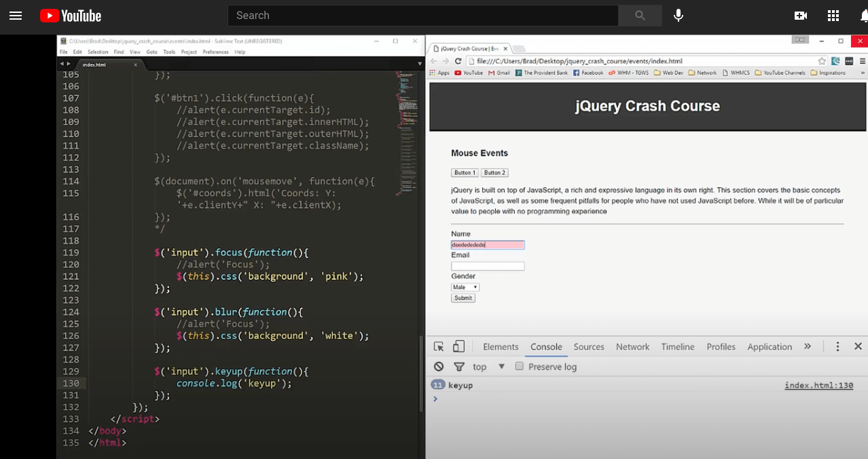868x459 pixels.
Task: Bookmark the page with the star icon
Action: 822,61
